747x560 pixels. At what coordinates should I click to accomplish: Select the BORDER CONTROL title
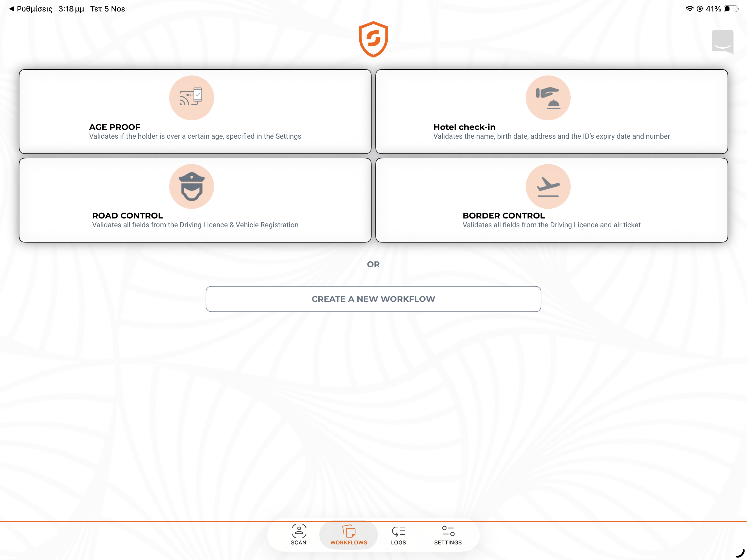tap(504, 215)
